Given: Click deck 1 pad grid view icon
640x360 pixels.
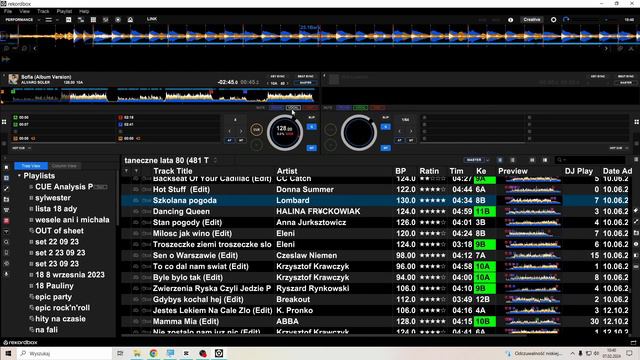Looking at the screenshot, I should tap(4, 122).
